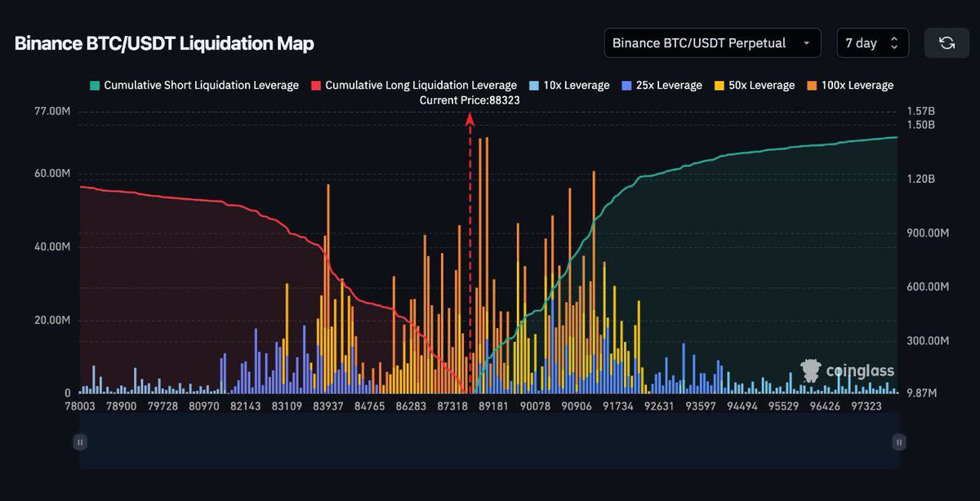
Task: Click the 40.00M left axis value
Action: point(54,246)
